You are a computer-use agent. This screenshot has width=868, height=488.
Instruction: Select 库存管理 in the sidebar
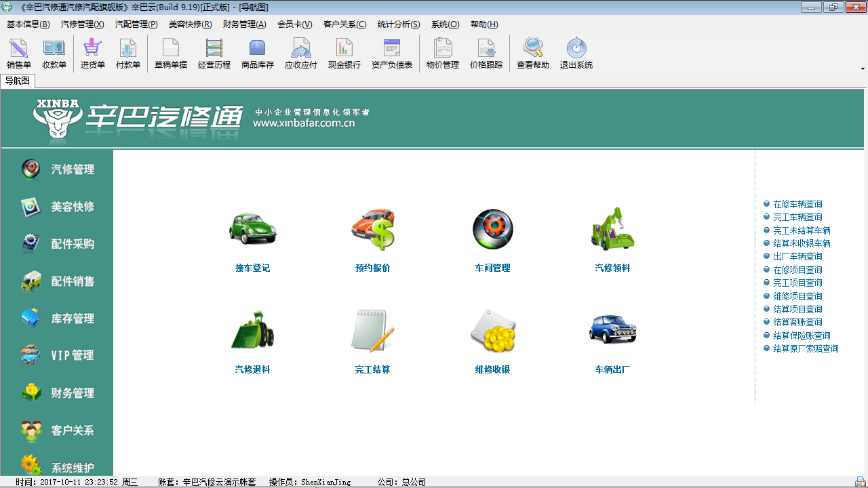(58, 319)
